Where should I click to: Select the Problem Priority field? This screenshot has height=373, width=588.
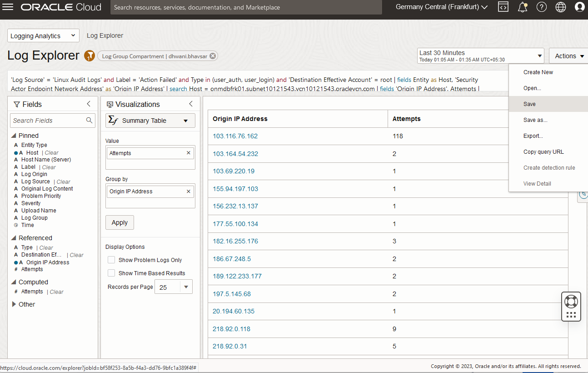[x=41, y=196]
